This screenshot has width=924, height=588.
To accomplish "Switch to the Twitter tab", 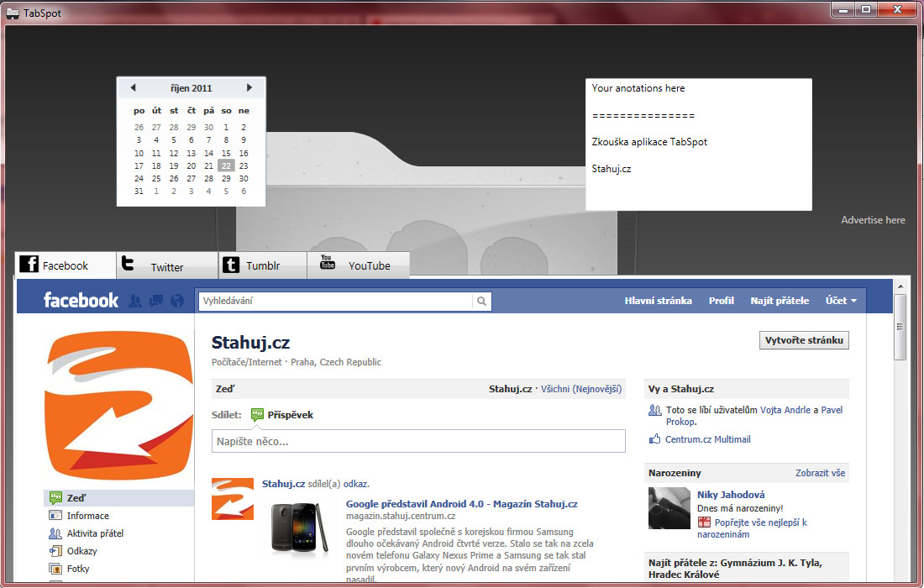I will [167, 265].
